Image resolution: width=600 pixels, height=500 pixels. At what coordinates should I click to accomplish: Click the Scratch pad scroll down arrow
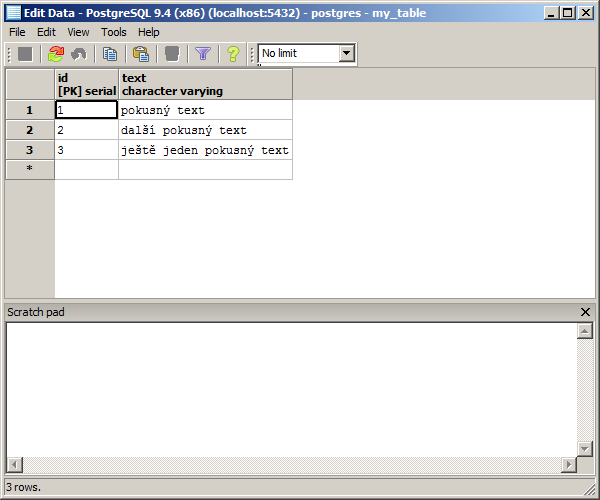tap(585, 449)
